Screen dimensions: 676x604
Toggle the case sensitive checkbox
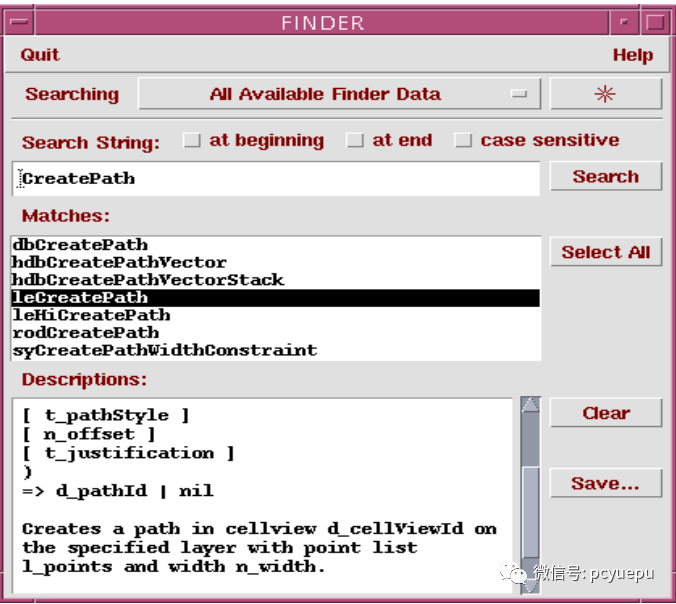[463, 140]
